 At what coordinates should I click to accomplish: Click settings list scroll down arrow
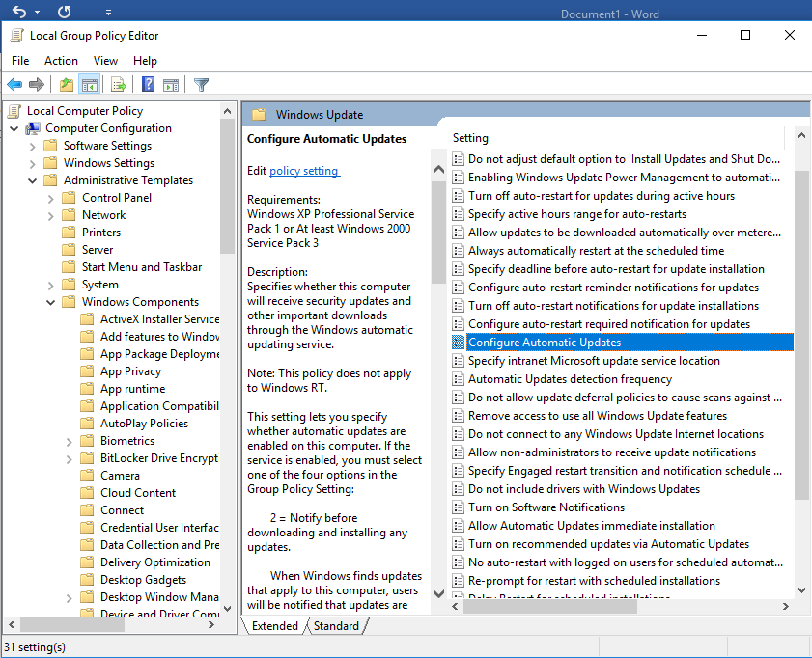point(801,590)
